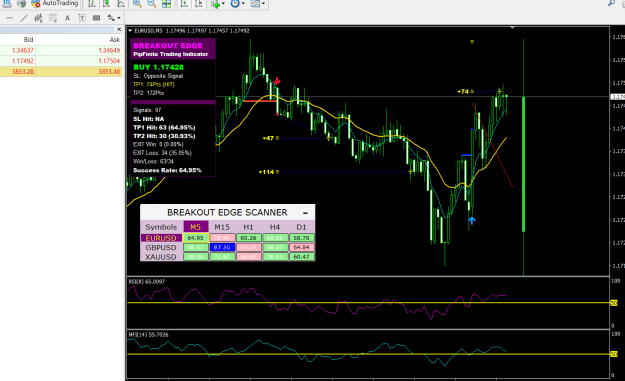The width and height of the screenshot is (625, 381).
Task: Minimize the Breakout Edge Scanner panel
Action: [305, 213]
